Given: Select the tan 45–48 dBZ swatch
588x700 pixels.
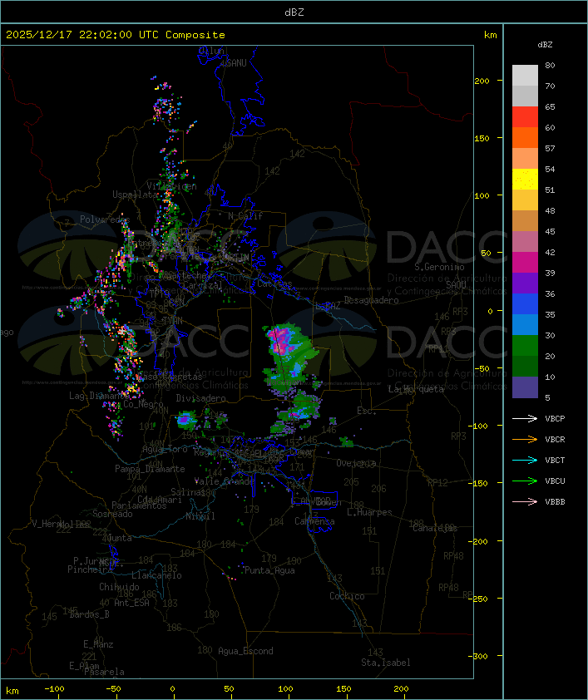Looking at the screenshot, I should click(x=525, y=221).
